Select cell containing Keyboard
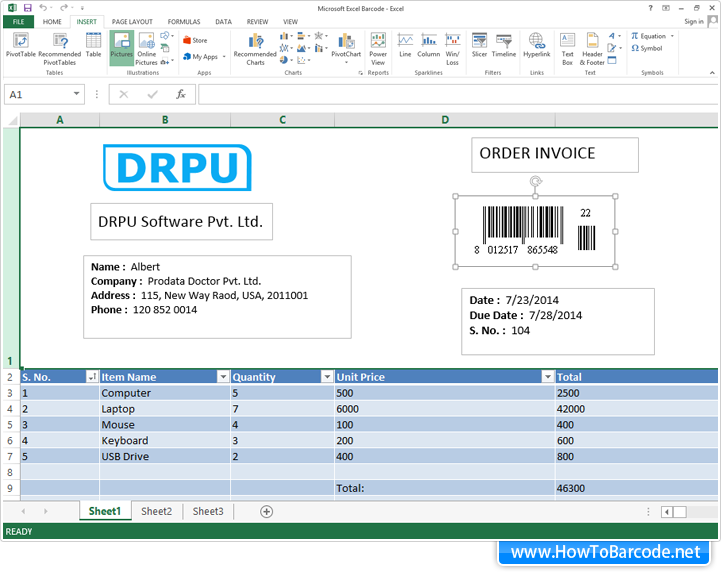Screen dimensions: 721x572 (165, 440)
